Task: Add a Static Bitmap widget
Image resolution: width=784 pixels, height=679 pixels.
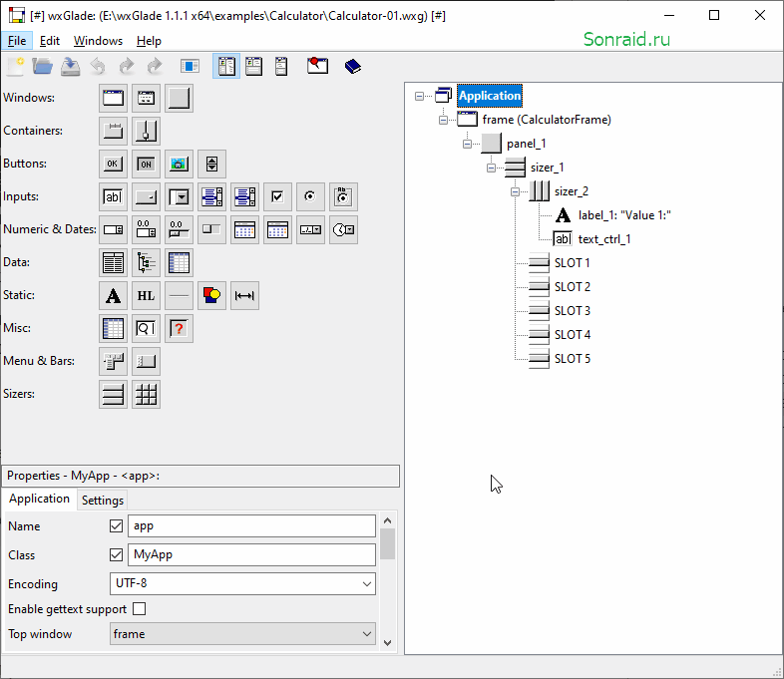Action: 212,296
